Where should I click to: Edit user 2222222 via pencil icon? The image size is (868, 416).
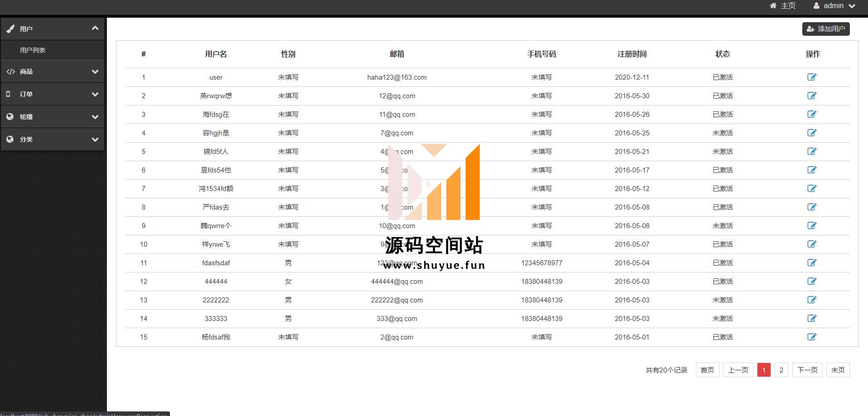tap(812, 300)
